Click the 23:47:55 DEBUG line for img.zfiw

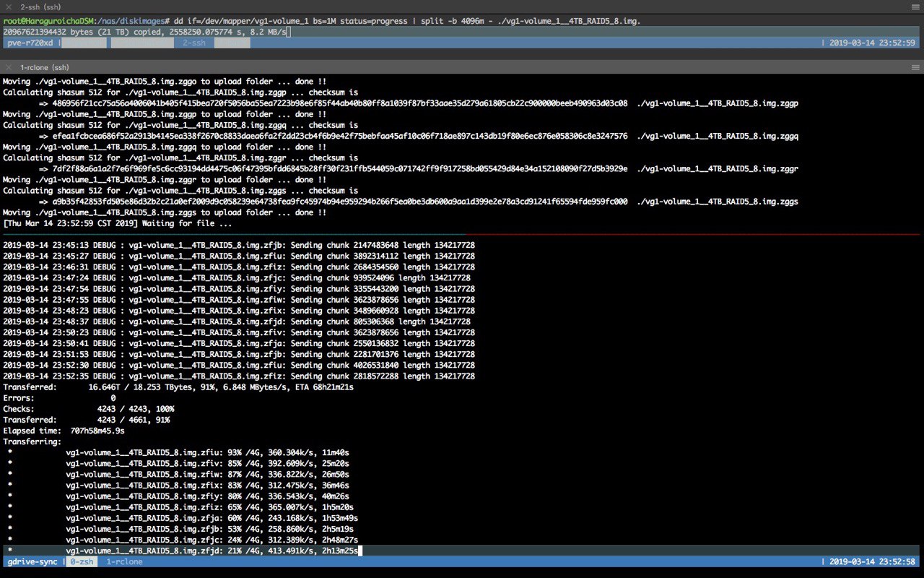pos(239,300)
